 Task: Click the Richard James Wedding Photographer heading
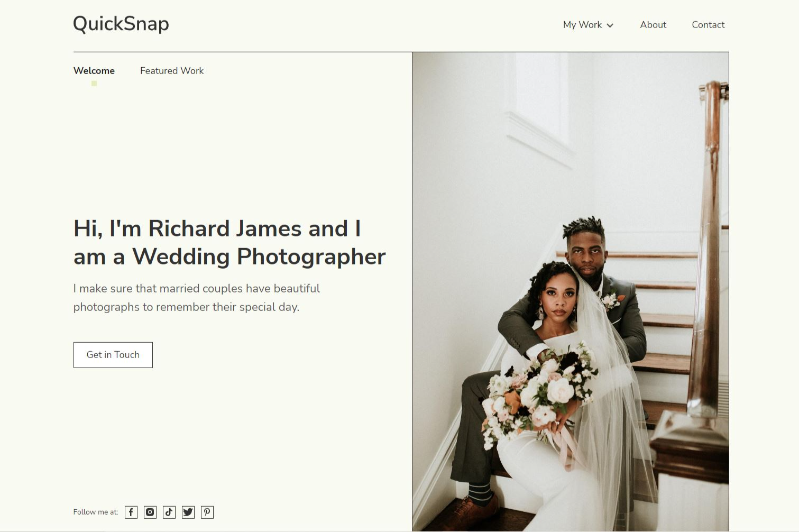[x=229, y=242]
